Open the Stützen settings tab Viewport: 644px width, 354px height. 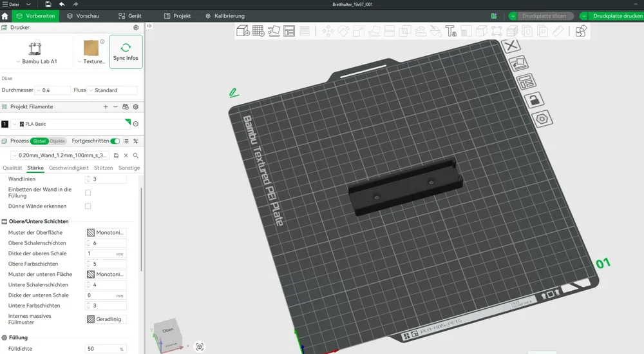(104, 168)
